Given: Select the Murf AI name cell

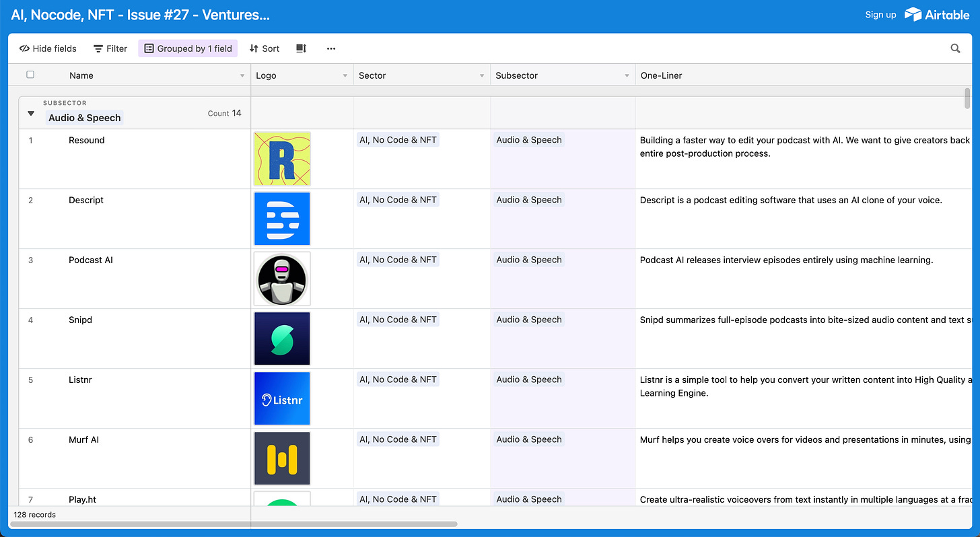Looking at the screenshot, I should 135,458.
